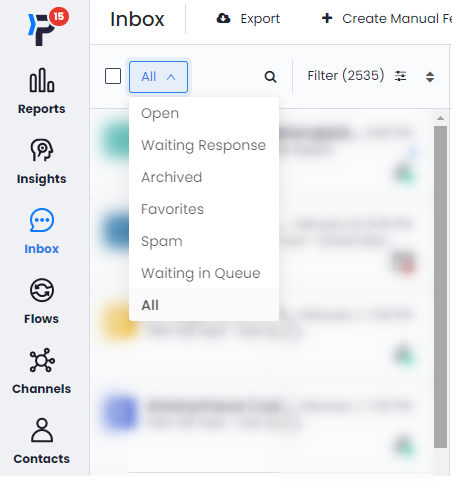Viewport: 452px width, 489px height.
Task: Click the sort order up-down arrows
Action: pyautogui.click(x=430, y=77)
